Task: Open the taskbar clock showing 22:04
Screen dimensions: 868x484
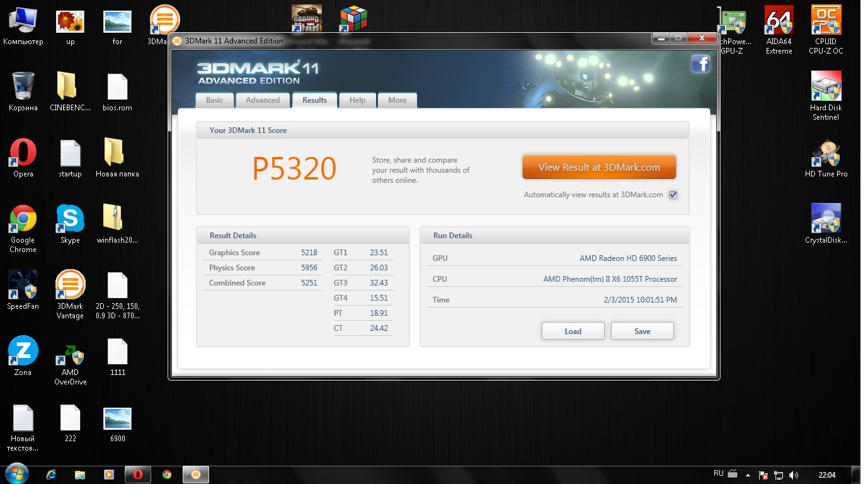Action: pyautogui.click(x=827, y=475)
